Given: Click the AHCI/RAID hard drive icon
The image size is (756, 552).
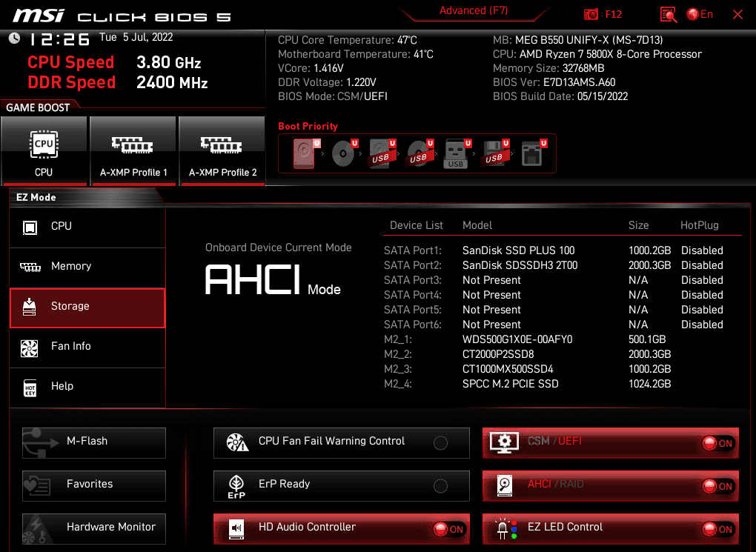Looking at the screenshot, I should 505,486.
